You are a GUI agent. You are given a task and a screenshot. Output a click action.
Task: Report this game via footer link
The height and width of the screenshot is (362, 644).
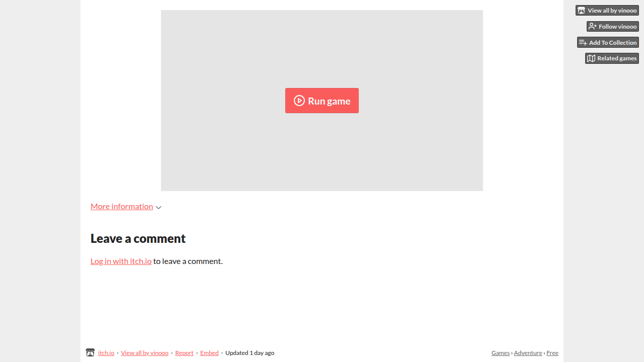[184, 353]
